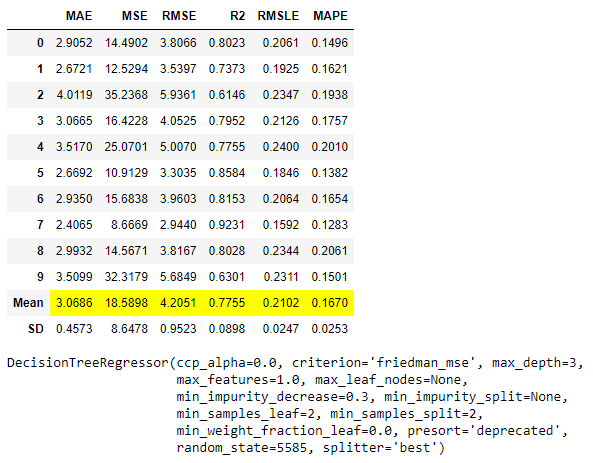Select MAPE value 0.1938
This screenshot has height=463, width=593.
click(x=329, y=95)
